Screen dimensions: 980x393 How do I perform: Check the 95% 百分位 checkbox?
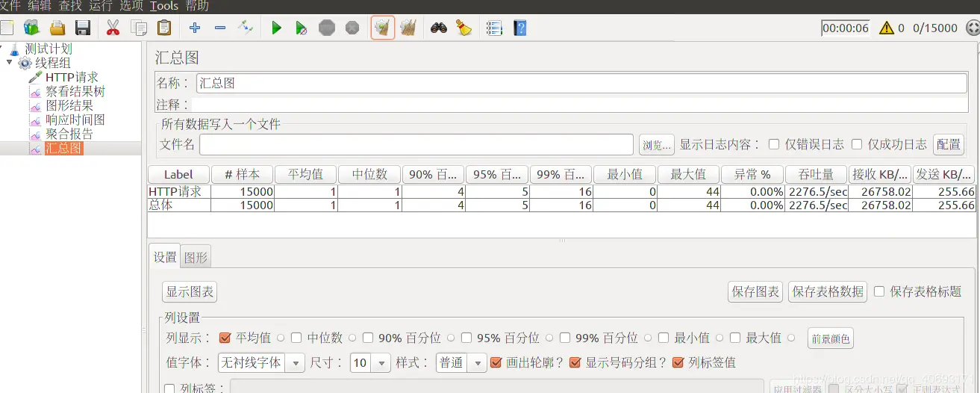coord(466,338)
